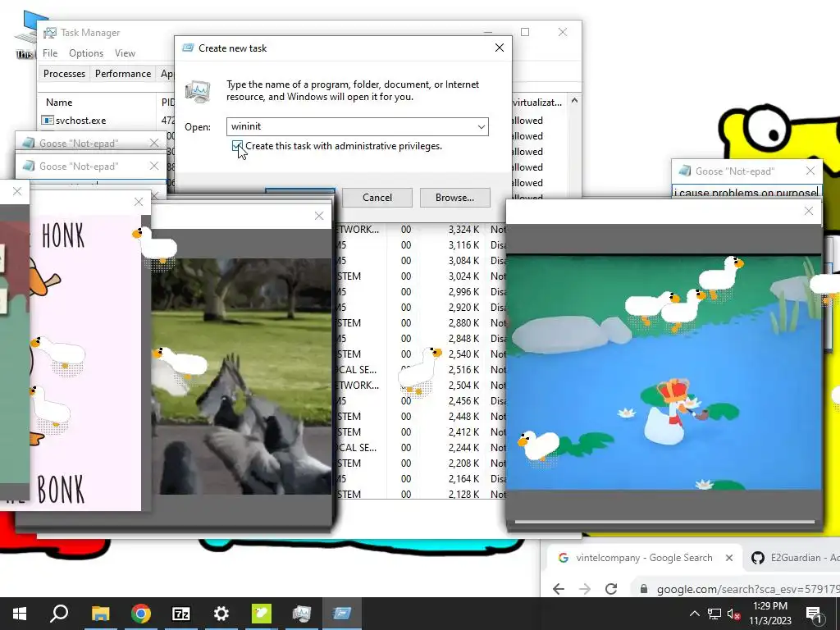
Task: Reload the Chrome page
Action: [610, 589]
